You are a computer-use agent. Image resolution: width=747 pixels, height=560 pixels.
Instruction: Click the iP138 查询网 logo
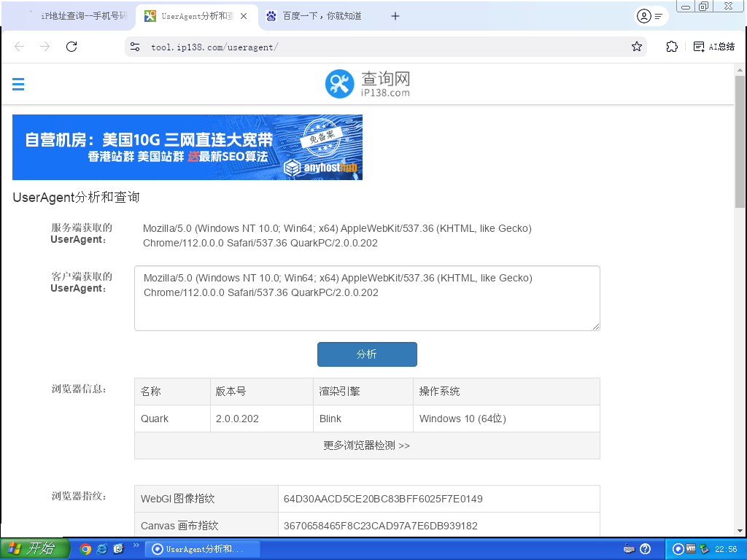coord(368,85)
